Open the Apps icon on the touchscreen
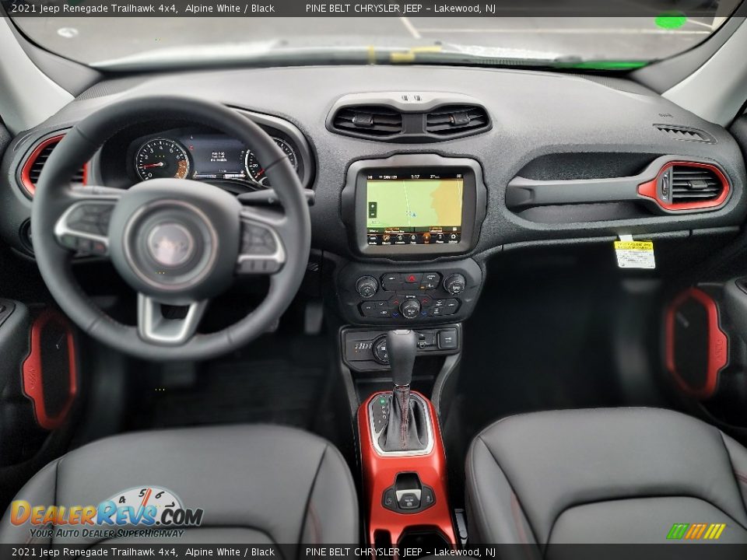Viewport: 747px width, 560px height. [413, 238]
